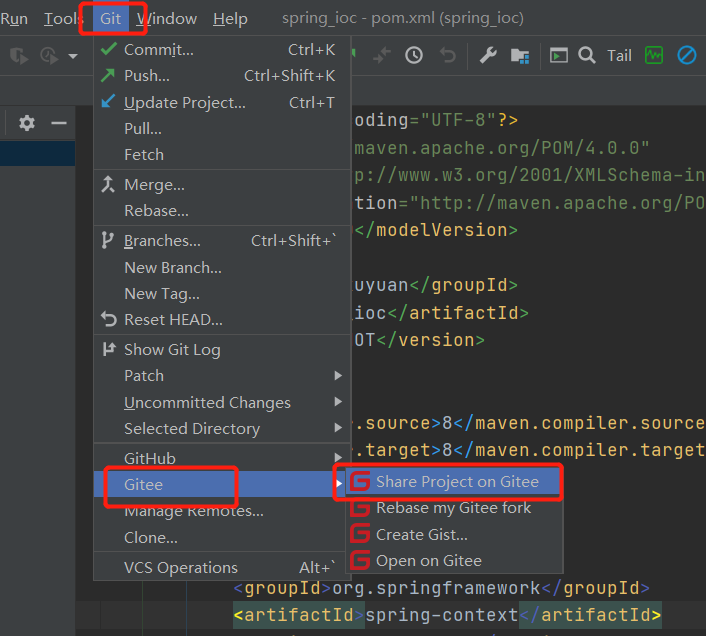Select New Branch... entry
Screen dimensions: 706x636
point(222,268)
